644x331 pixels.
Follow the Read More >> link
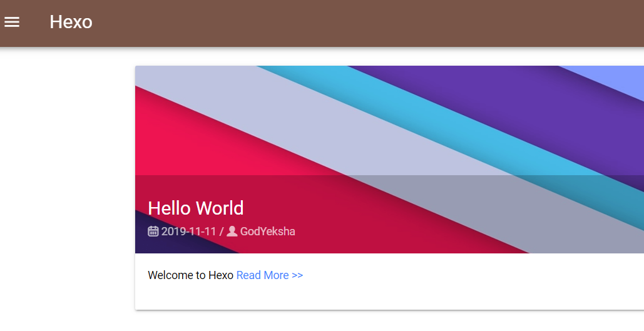pyautogui.click(x=269, y=275)
